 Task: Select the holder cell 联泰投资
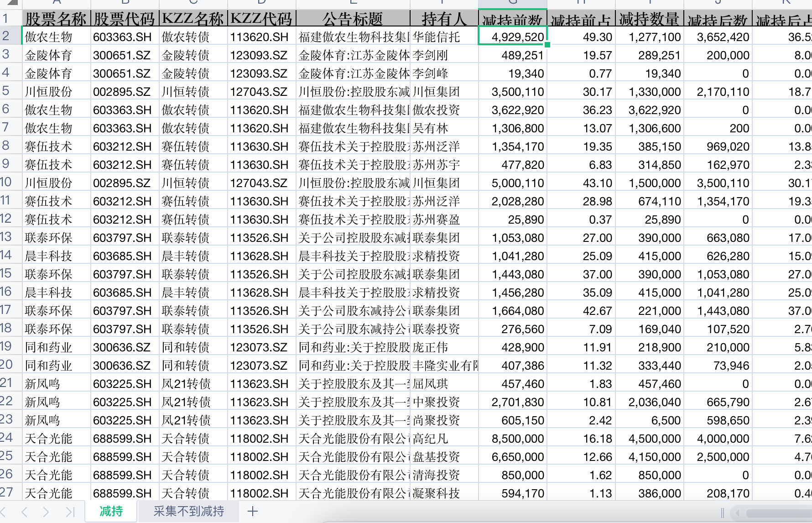444,329
